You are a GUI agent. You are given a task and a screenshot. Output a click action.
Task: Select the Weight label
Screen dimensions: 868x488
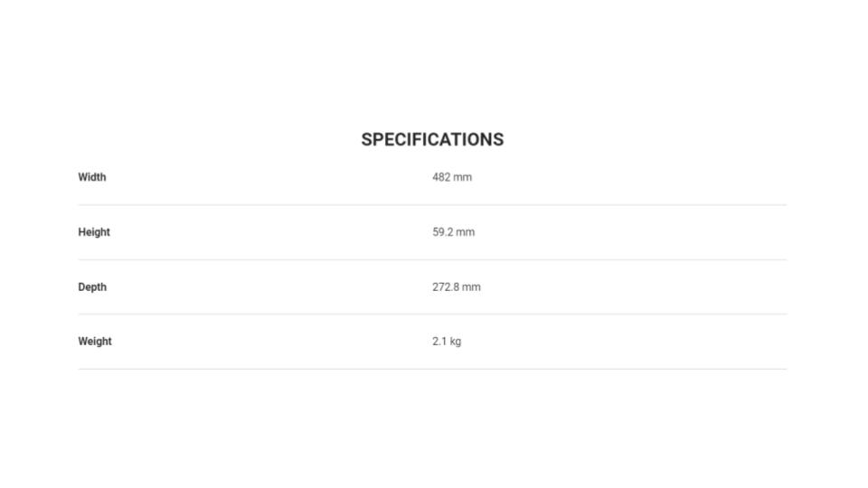pos(95,342)
